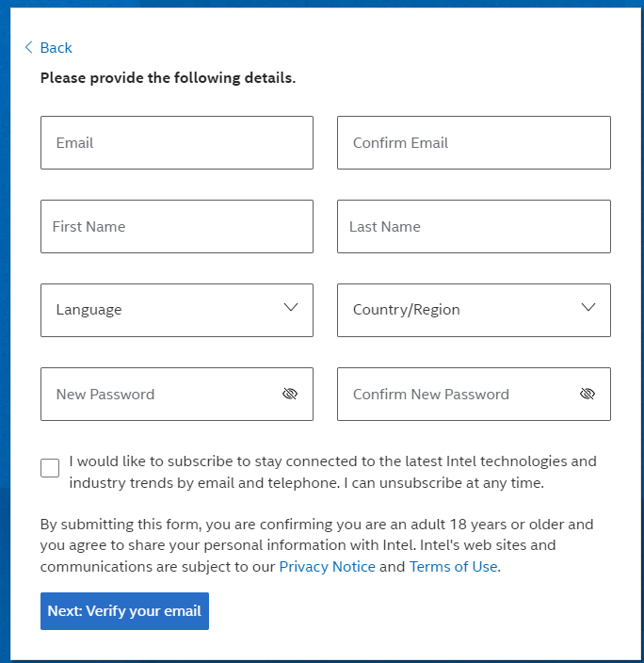Open the Privacy Notice link

[x=327, y=567]
